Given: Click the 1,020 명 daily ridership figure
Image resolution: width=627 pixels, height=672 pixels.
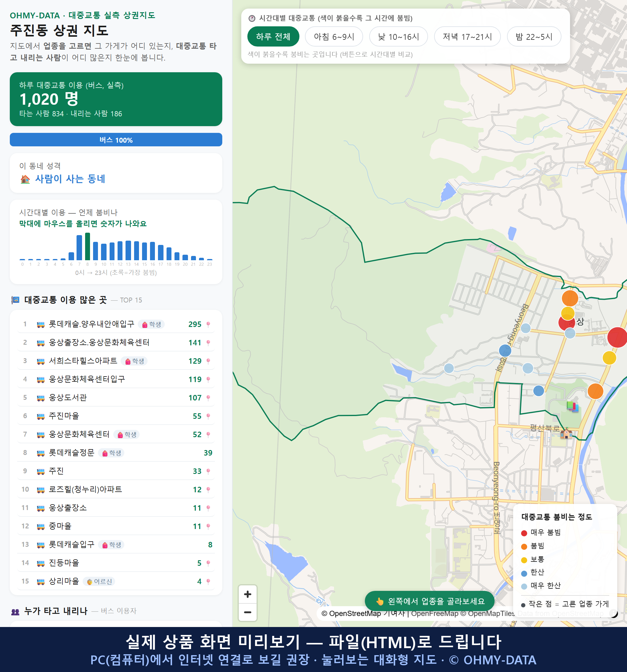Looking at the screenshot, I should (49, 99).
